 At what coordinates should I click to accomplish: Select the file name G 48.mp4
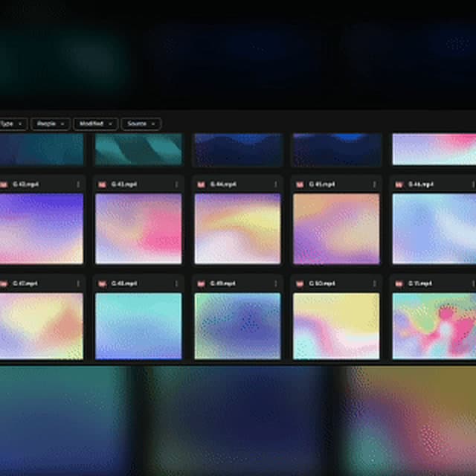pos(124,283)
